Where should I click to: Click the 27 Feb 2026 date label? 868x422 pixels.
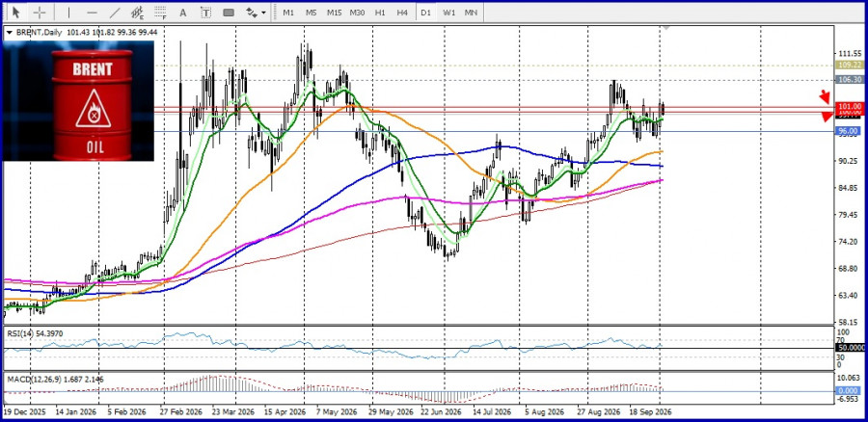click(x=180, y=412)
